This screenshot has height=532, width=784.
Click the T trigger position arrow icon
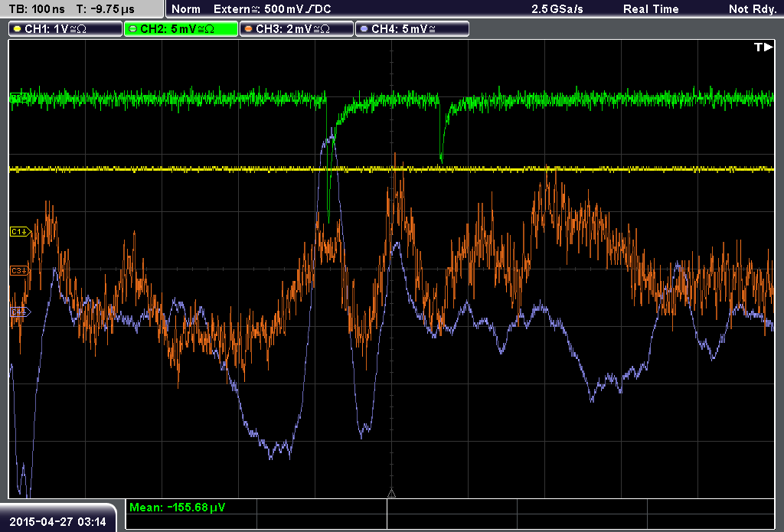tap(763, 47)
